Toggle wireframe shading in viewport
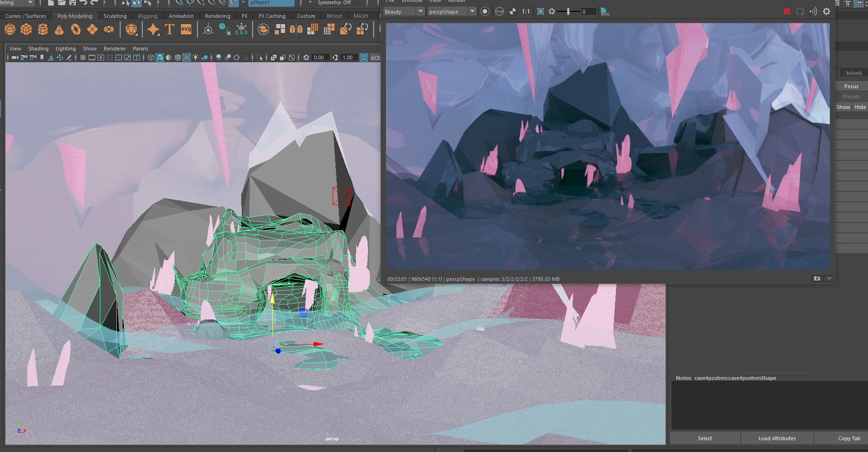 pyautogui.click(x=151, y=58)
